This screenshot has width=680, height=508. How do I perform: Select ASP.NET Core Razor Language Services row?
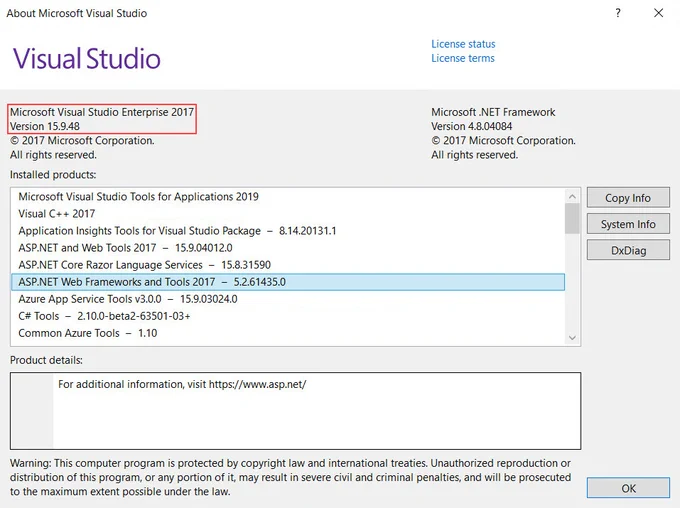click(288, 265)
